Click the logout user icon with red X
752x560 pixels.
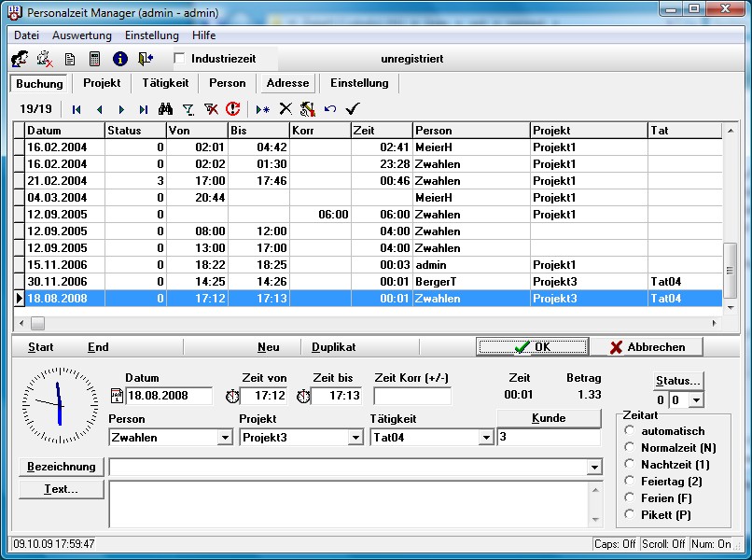coord(45,59)
